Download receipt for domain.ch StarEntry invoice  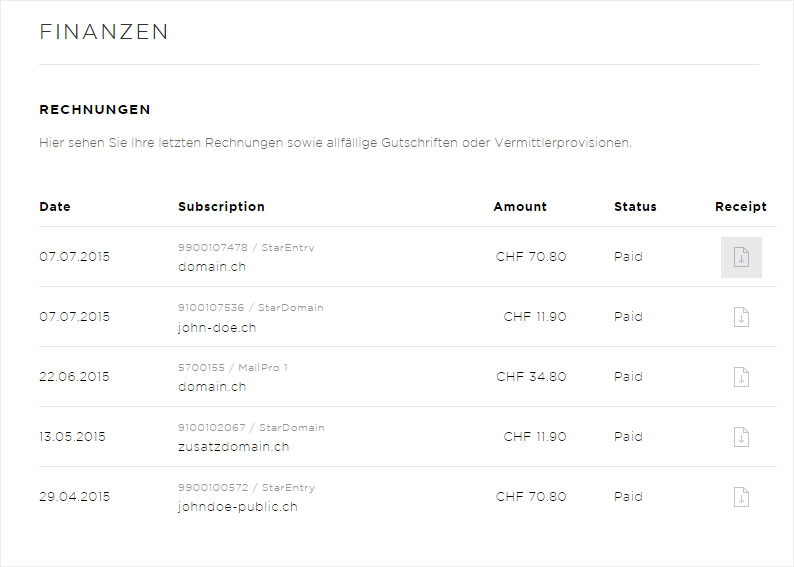coord(741,257)
